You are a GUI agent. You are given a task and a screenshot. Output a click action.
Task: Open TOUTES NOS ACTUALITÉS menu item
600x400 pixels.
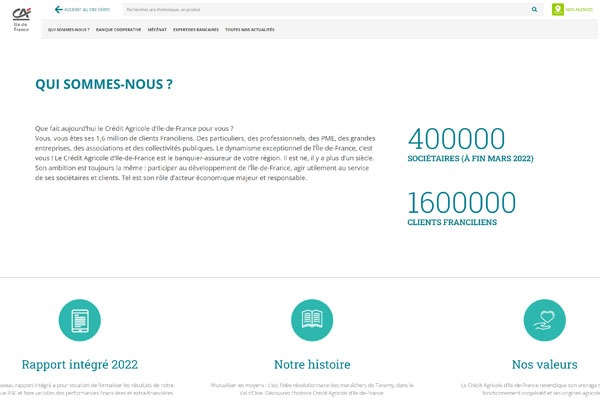[x=249, y=29]
